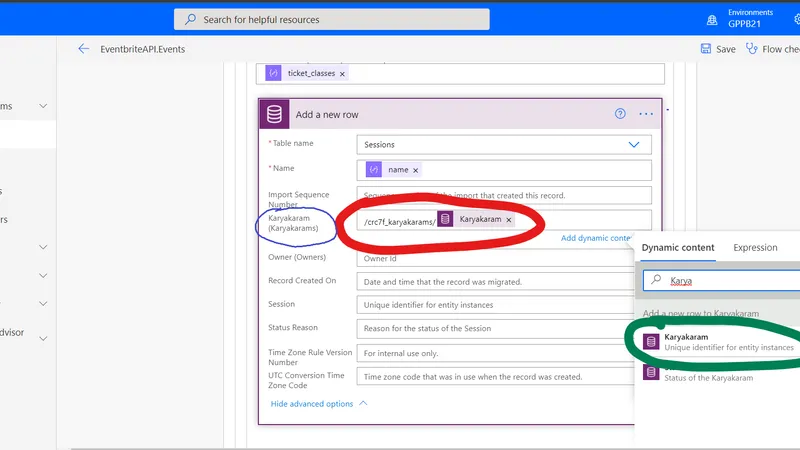Viewport: 800px width, 450px height.
Task: Remove the ticket_classes token
Action: tap(342, 74)
